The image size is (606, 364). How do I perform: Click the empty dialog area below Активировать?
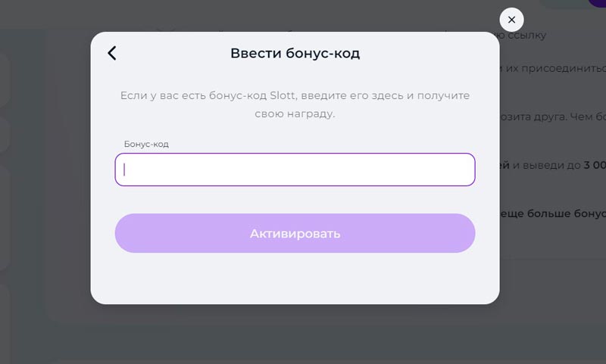295,278
